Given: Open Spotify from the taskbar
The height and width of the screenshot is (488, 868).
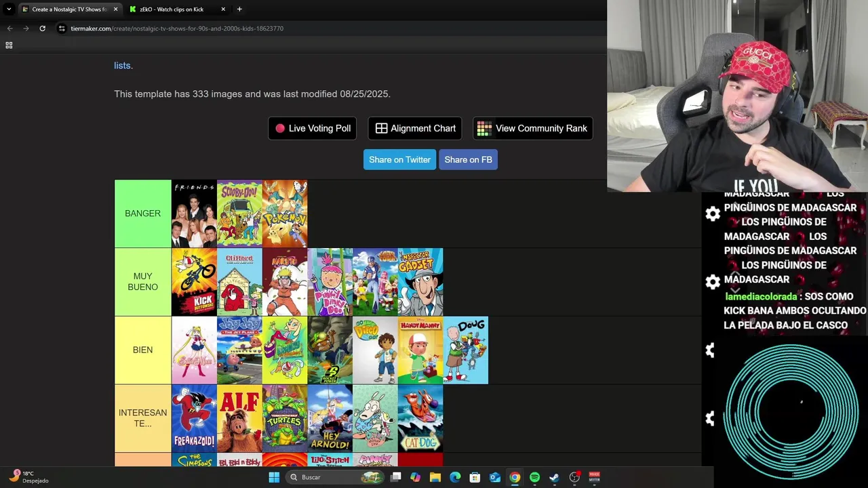Looking at the screenshot, I should point(534,477).
